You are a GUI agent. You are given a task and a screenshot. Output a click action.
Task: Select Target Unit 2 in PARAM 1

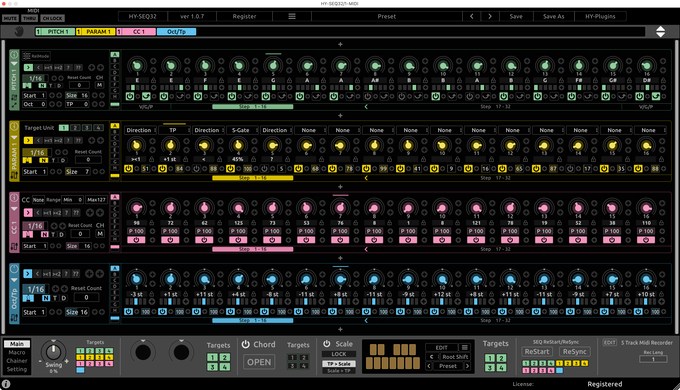pos(75,128)
